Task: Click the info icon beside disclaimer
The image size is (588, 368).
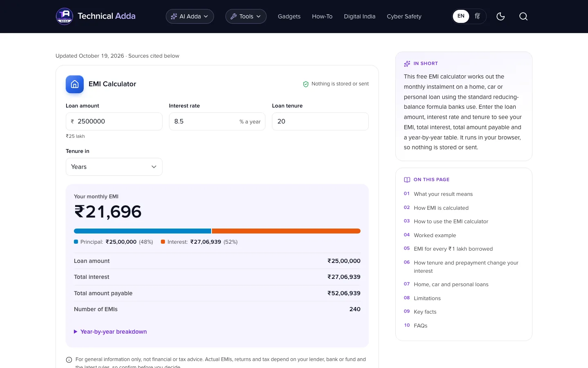Action: 69,360
